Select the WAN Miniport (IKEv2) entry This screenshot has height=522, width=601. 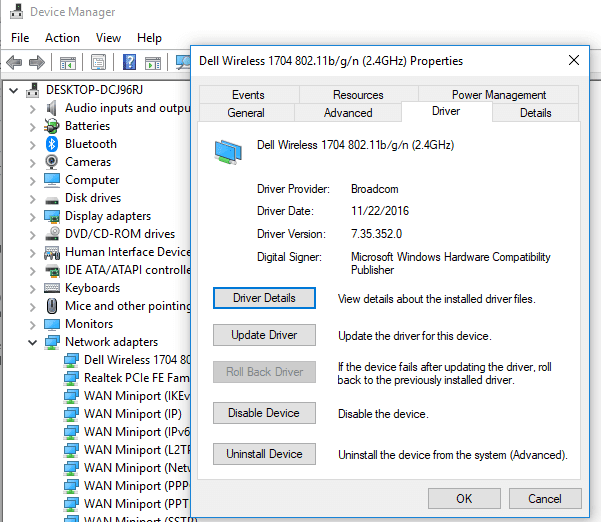click(137, 396)
